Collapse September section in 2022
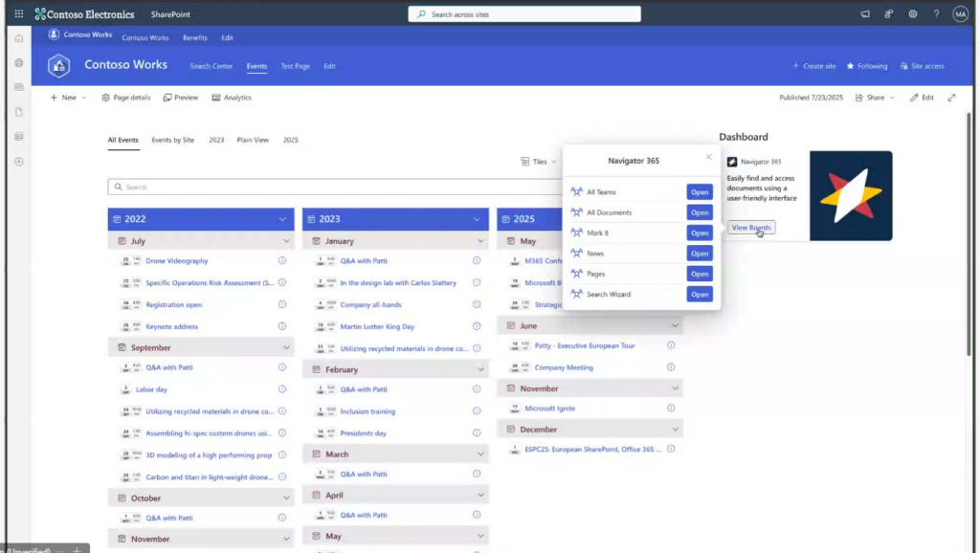The width and height of the screenshot is (980, 553). (285, 347)
